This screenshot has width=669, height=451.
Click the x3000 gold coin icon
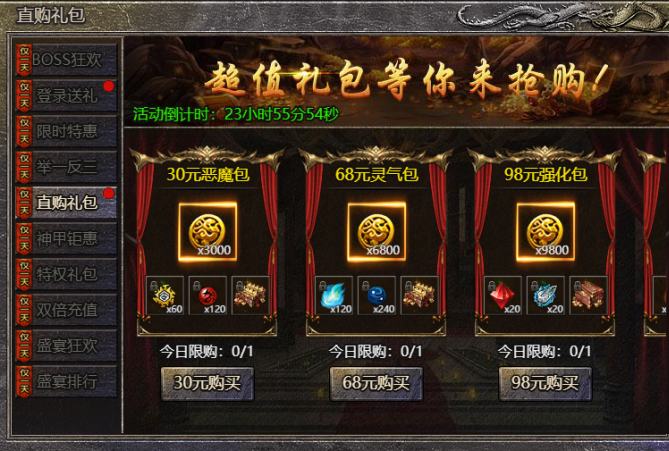(x=207, y=232)
